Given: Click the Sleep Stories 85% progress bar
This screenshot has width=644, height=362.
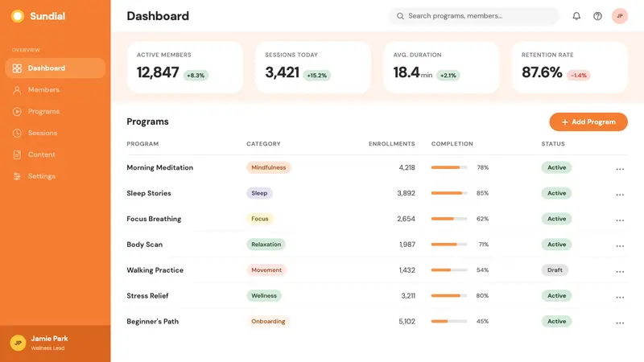Looking at the screenshot, I should click(449, 193).
